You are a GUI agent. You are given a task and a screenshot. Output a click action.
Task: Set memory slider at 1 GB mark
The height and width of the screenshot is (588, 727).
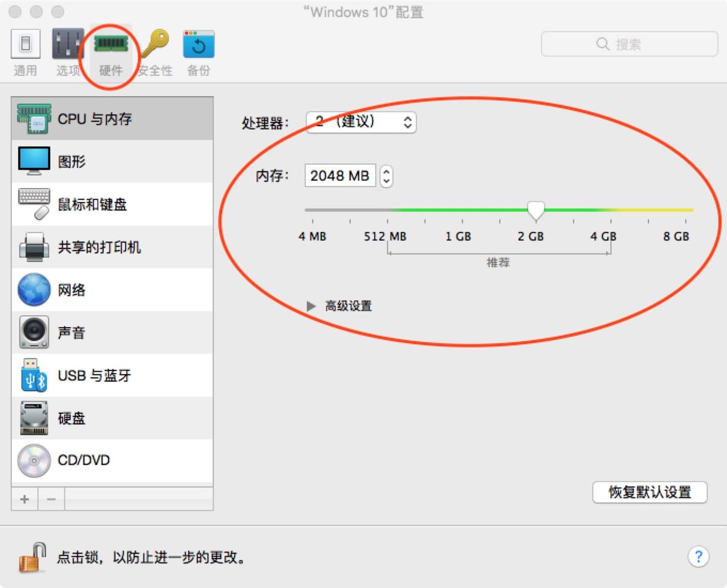click(462, 210)
